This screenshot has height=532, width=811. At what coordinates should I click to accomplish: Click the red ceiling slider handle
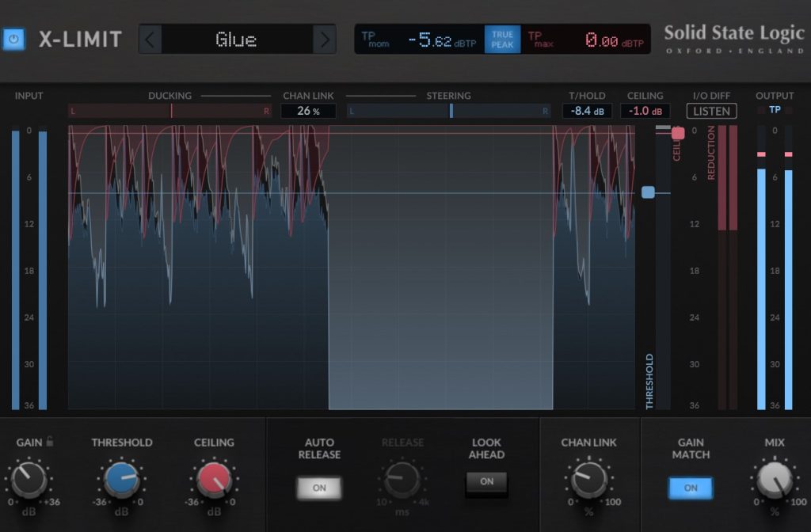678,133
